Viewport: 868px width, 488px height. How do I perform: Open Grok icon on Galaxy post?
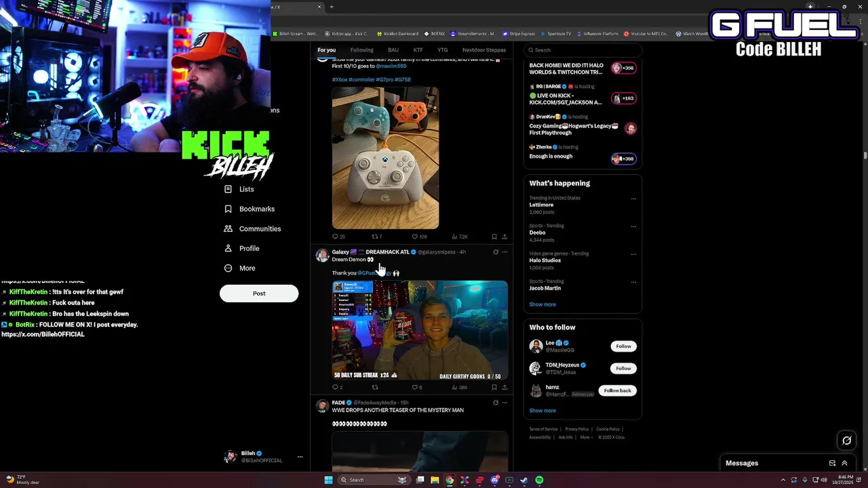(496, 252)
